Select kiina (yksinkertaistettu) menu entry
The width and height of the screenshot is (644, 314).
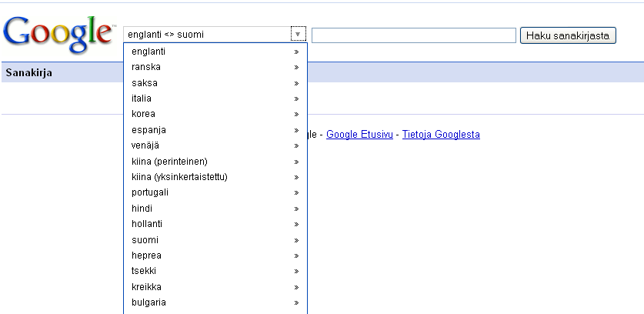click(179, 177)
